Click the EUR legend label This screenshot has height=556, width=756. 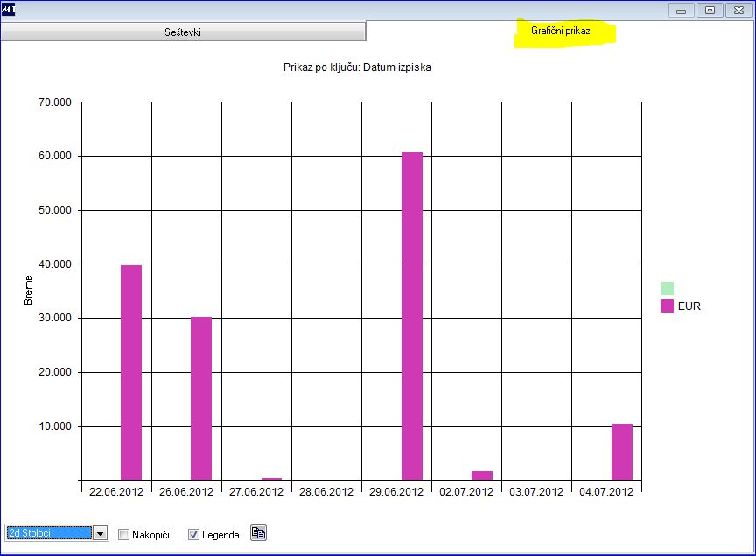click(x=689, y=306)
